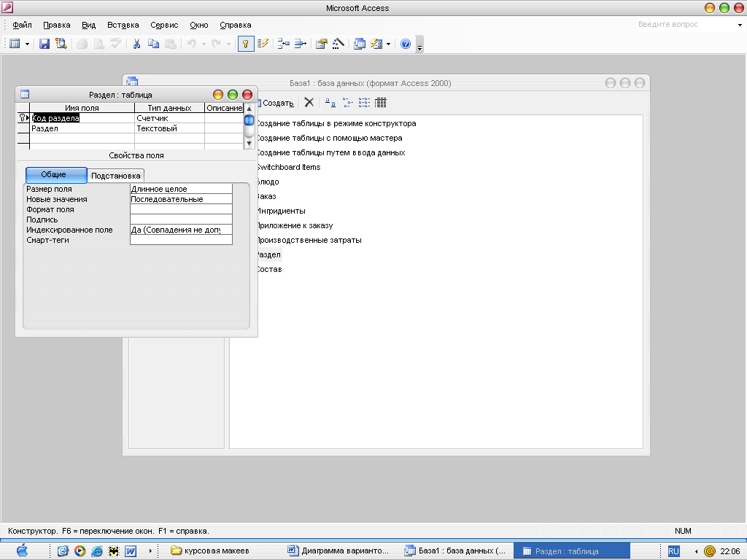Switch database window to Details view
The width and height of the screenshot is (747, 560).
(381, 102)
